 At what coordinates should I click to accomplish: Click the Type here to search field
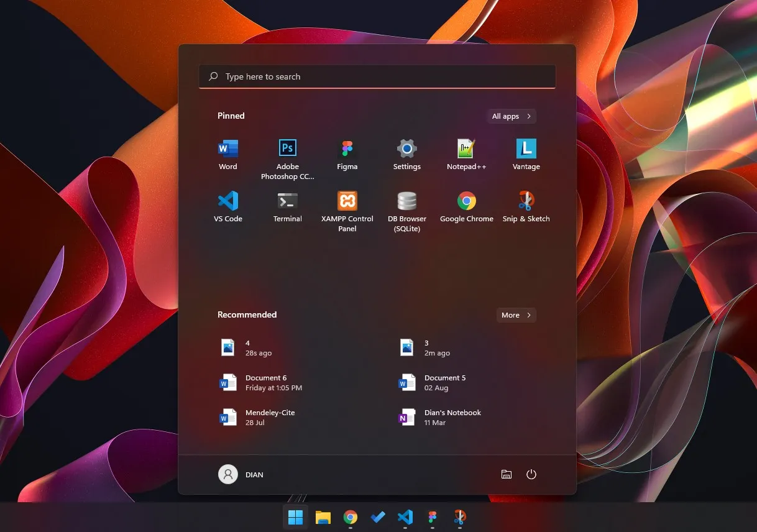(377, 76)
